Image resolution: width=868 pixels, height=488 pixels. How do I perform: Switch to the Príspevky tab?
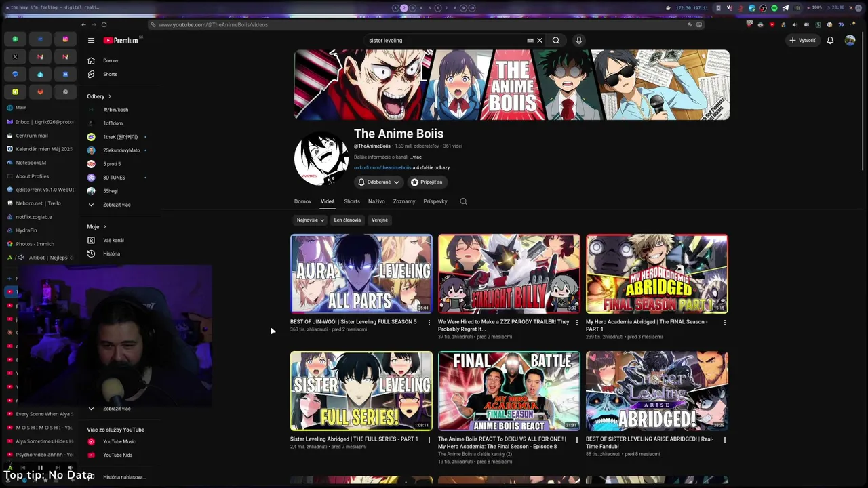(435, 201)
